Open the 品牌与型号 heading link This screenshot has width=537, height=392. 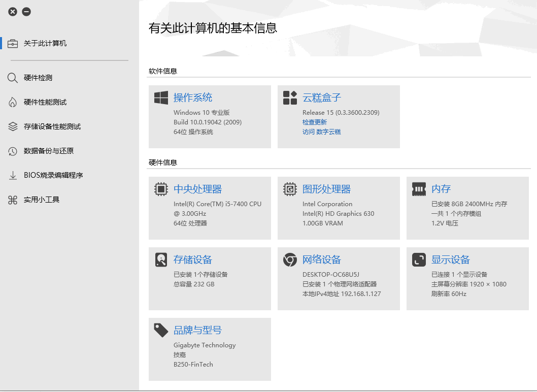[x=197, y=331]
